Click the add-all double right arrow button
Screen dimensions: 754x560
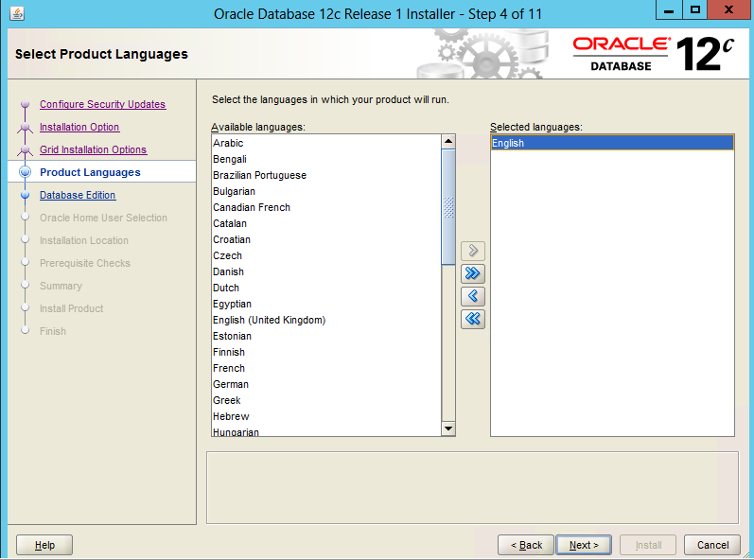[x=473, y=273]
